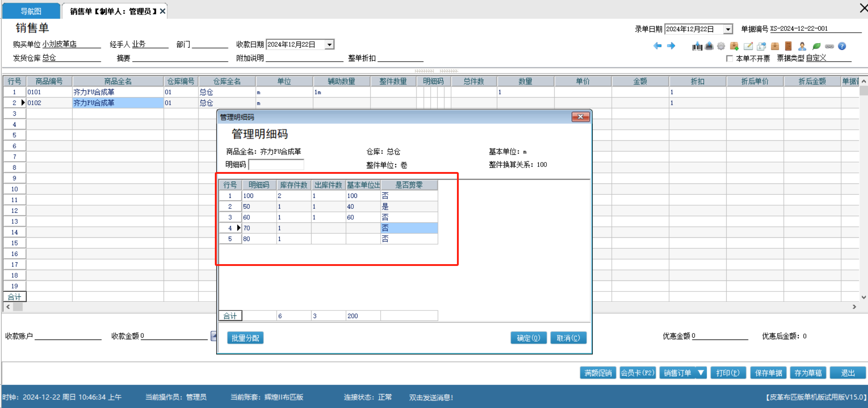Click the blue right arrow (next) icon
Image resolution: width=868 pixels, height=408 pixels.
(671, 46)
